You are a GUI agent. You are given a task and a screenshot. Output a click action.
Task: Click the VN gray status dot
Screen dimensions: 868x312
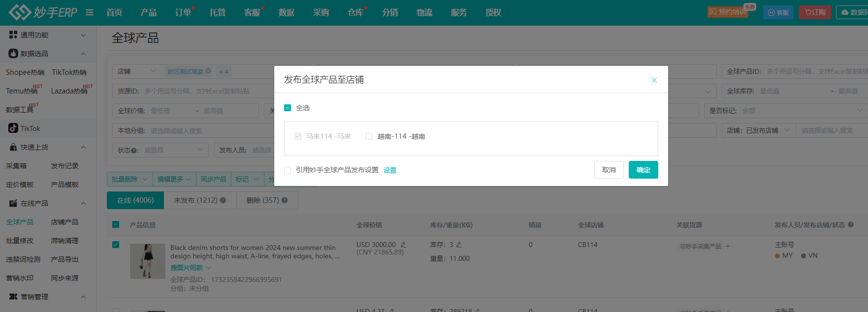pos(804,256)
